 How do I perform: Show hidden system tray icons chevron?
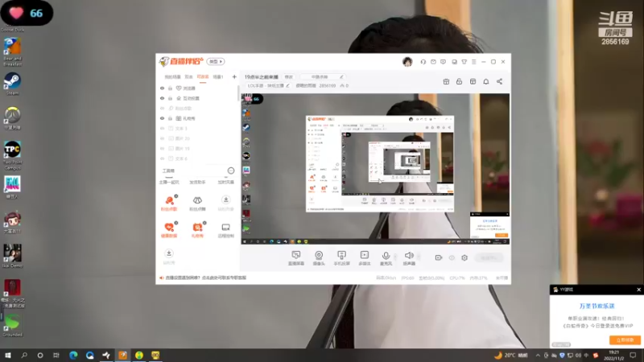tap(538, 356)
